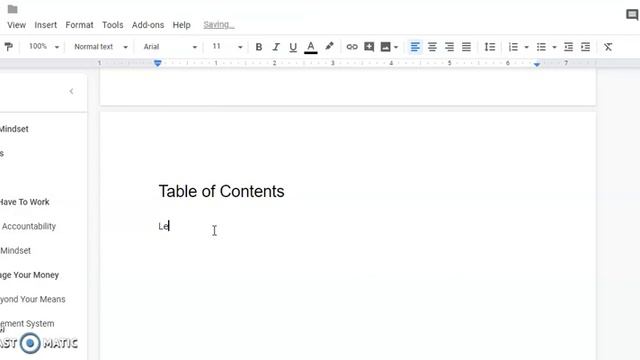
Task: Select justify alignment
Action: pos(466,47)
